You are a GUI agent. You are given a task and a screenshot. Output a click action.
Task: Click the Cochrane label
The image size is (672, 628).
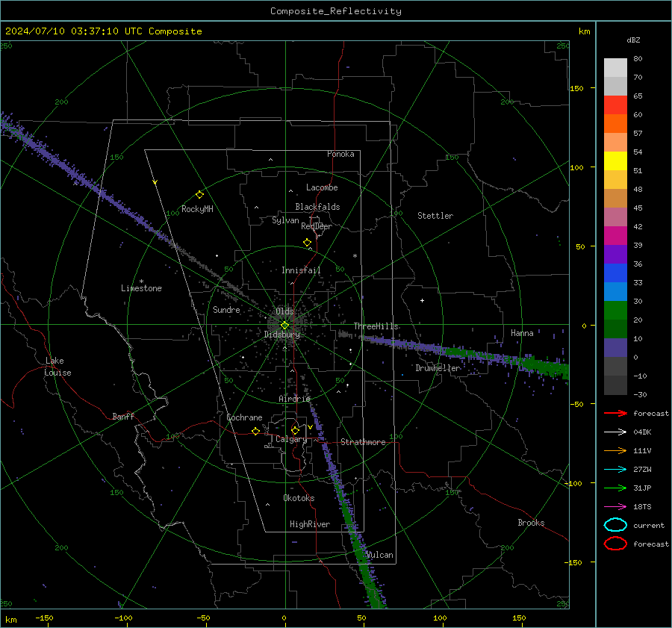click(244, 417)
